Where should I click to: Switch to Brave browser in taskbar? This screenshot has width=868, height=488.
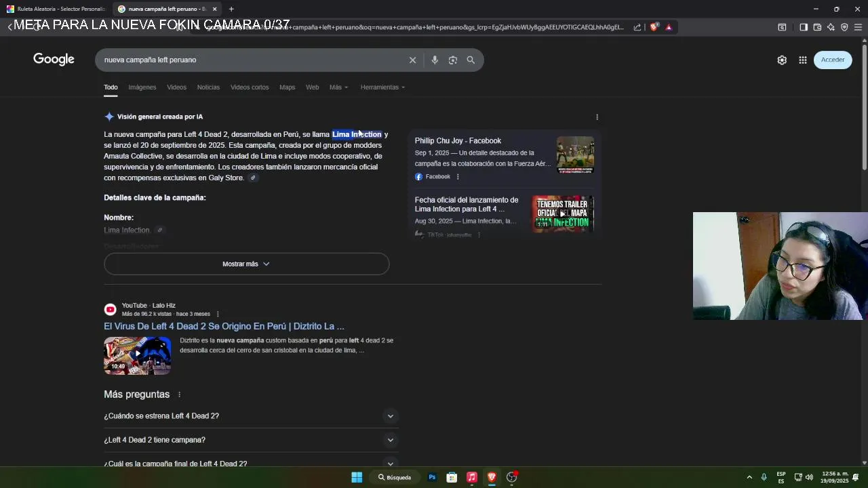coord(492,477)
